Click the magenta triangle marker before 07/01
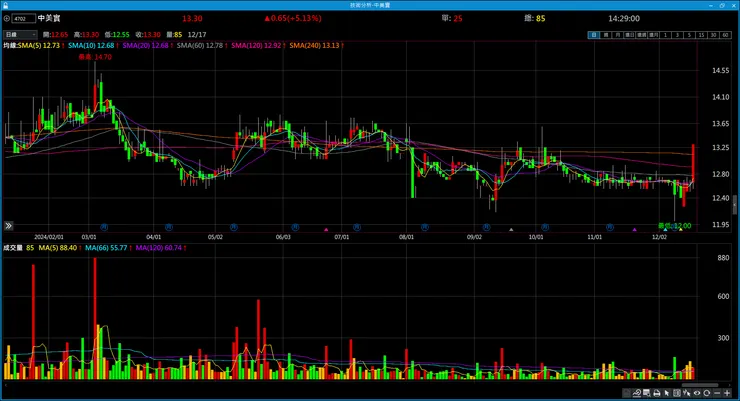The width and height of the screenshot is (740, 401). [x=326, y=230]
